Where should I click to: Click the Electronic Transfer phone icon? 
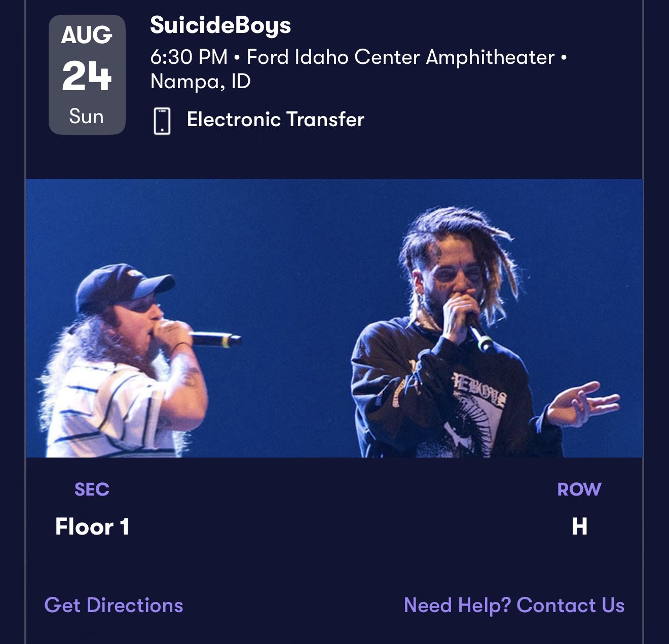[x=161, y=120]
